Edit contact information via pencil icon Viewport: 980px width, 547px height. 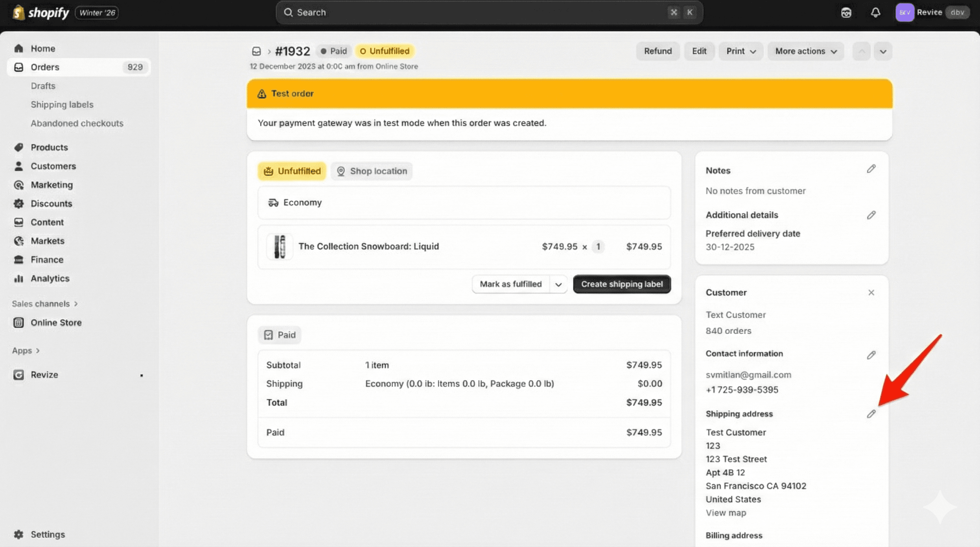click(x=871, y=355)
